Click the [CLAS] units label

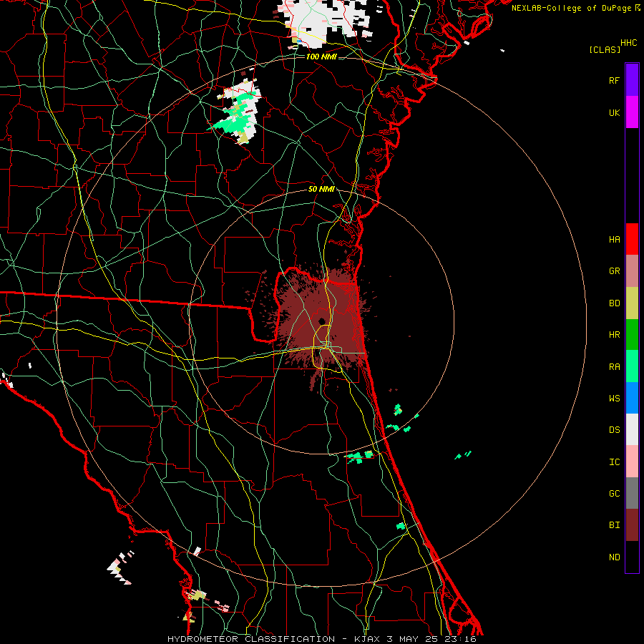(605, 49)
